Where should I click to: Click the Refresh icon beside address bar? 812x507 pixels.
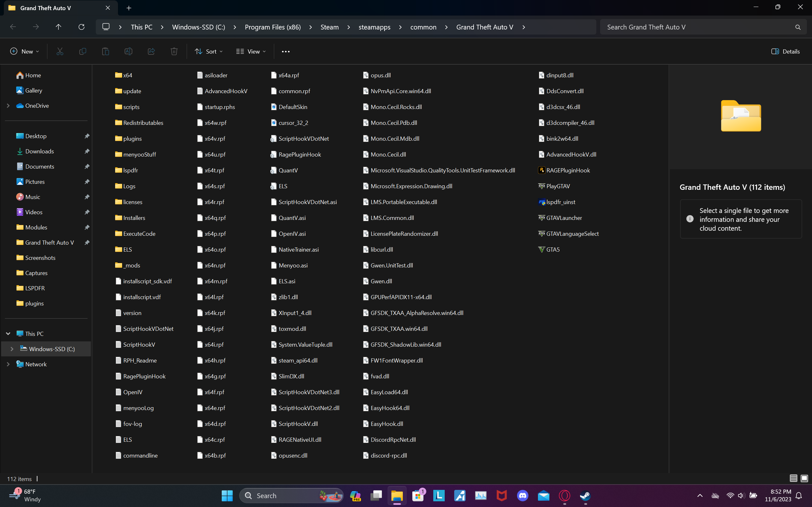click(x=81, y=27)
